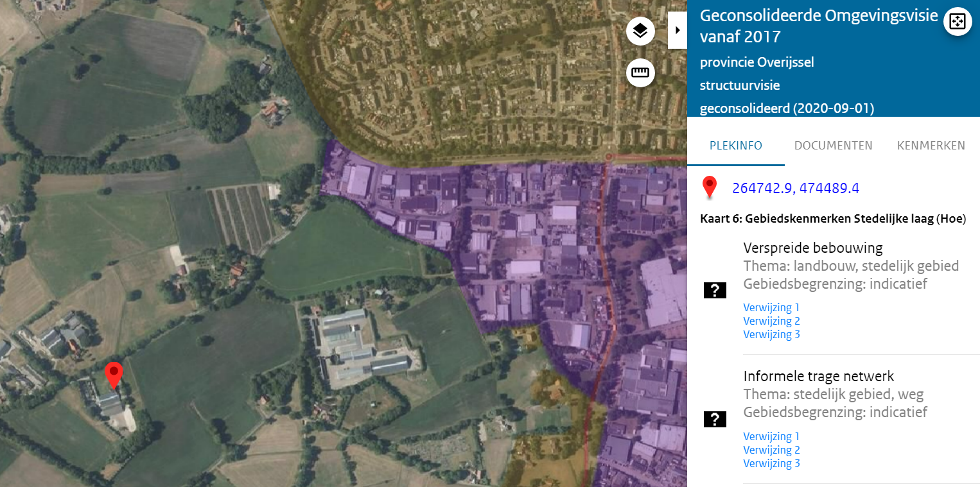Click the red pin icon beside coordinates

point(710,187)
